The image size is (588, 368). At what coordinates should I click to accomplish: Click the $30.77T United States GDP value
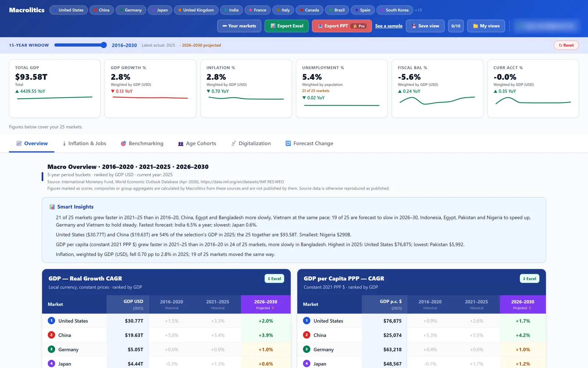(134, 321)
